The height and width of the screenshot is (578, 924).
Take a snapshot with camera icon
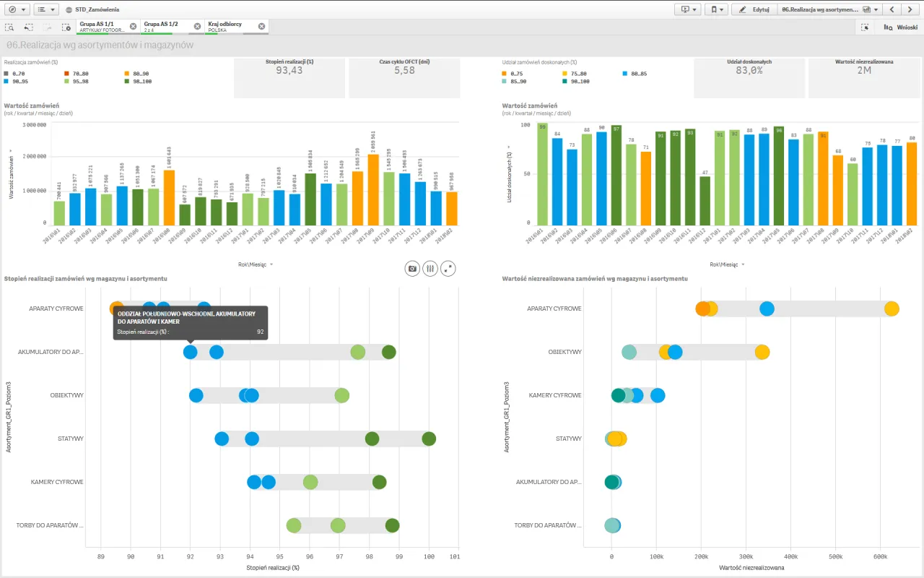(412, 268)
